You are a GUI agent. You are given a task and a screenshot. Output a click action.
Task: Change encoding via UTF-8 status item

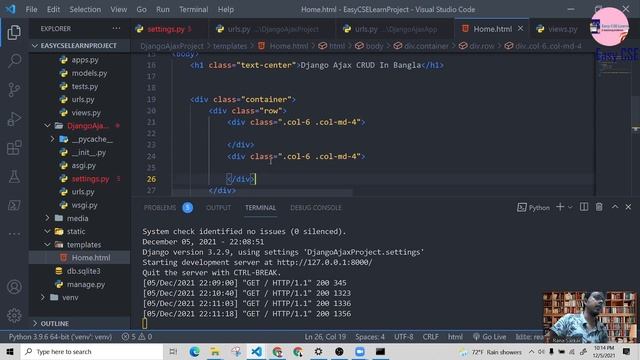[404, 337]
